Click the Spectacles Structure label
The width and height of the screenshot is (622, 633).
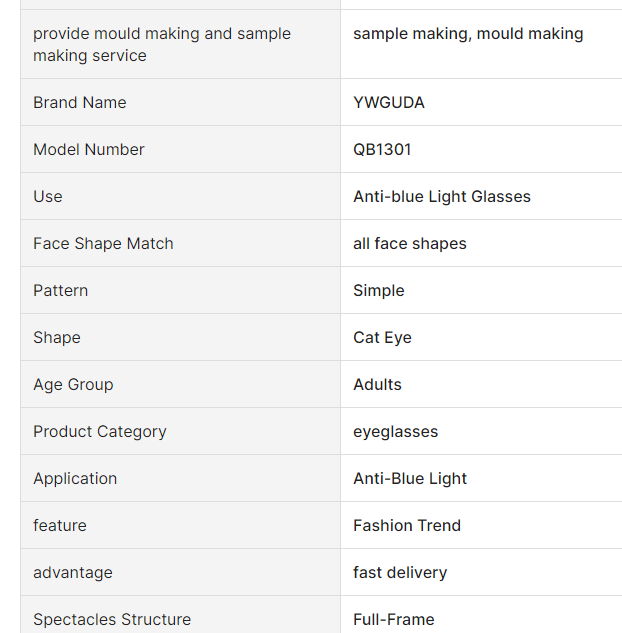tap(112, 619)
